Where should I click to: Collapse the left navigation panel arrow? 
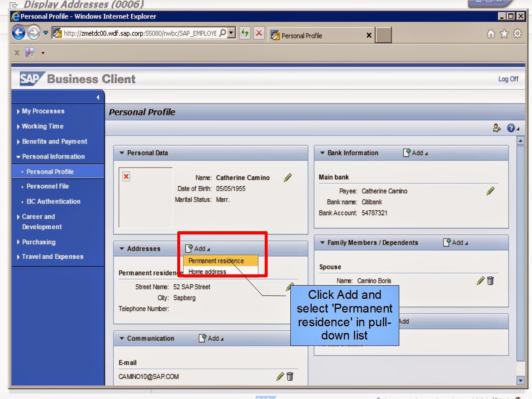pos(98,97)
